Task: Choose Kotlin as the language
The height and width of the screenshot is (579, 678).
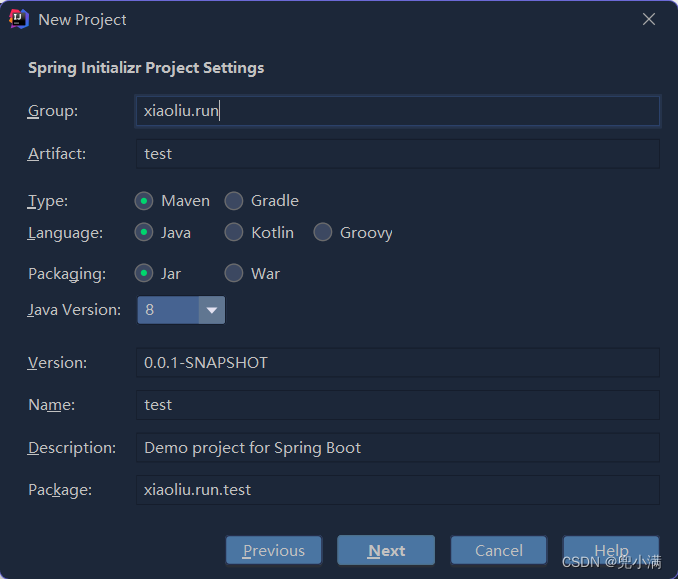Action: 233,233
